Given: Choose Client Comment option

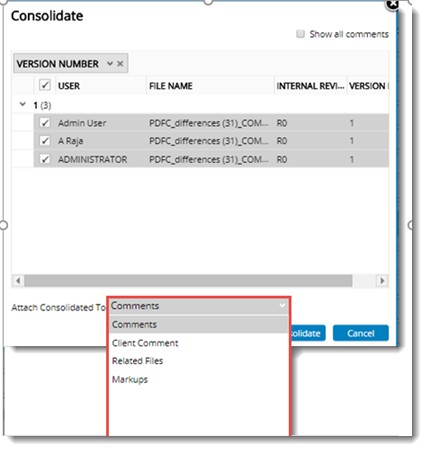Looking at the screenshot, I should tap(145, 343).
